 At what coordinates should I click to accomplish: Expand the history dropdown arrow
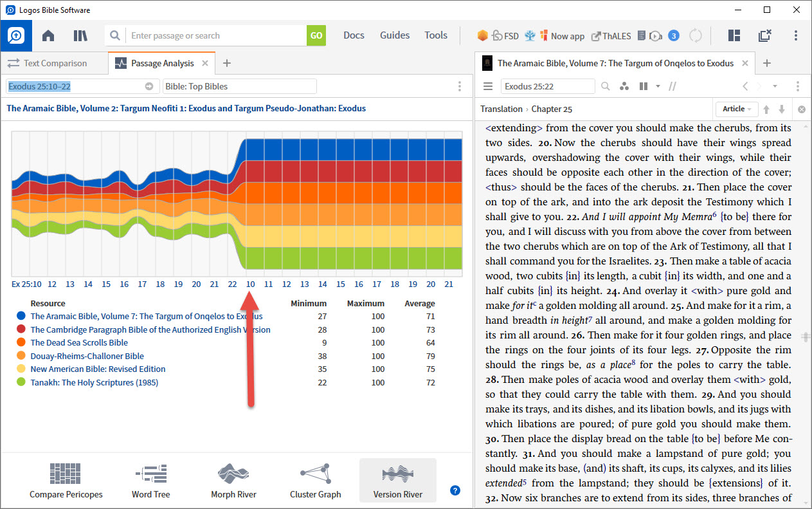point(775,86)
